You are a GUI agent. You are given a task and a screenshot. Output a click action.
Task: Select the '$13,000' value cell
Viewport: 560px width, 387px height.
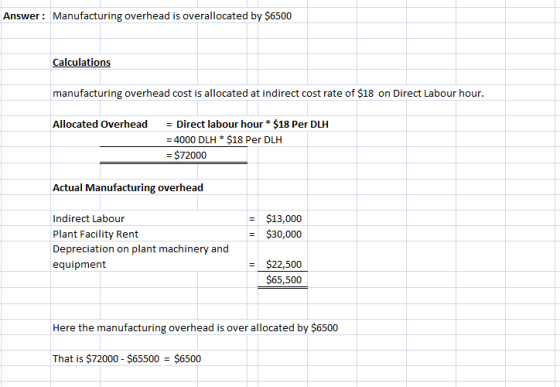[x=284, y=218]
